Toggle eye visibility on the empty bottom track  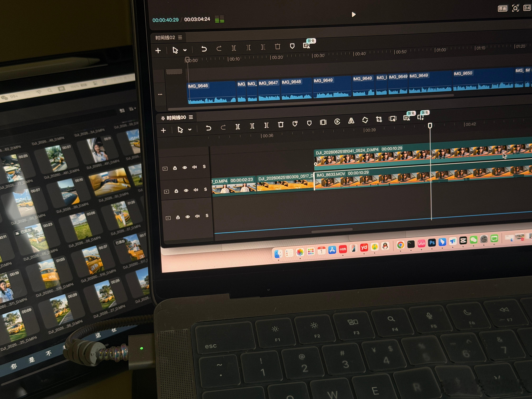(188, 217)
